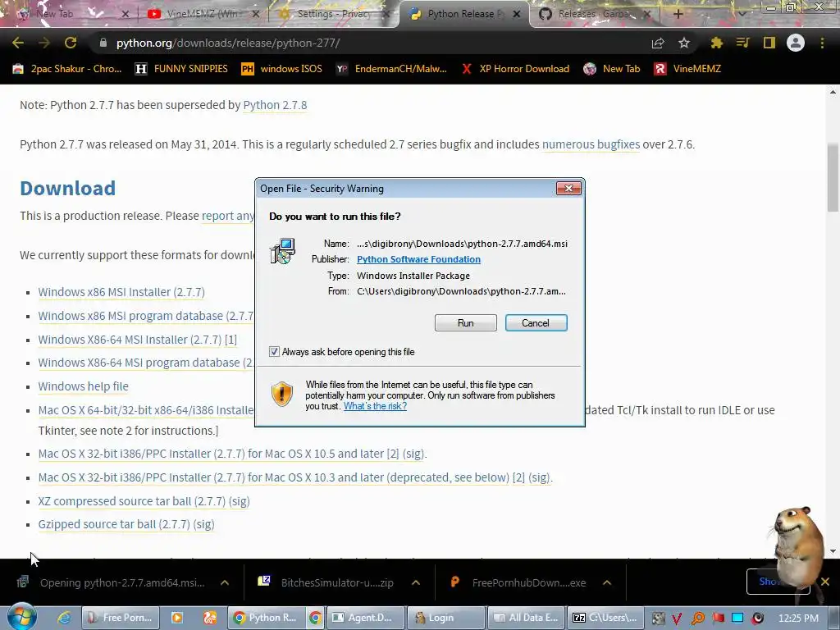Click the lock icon beside python.org
The height and width of the screenshot is (630, 840).
tap(103, 43)
